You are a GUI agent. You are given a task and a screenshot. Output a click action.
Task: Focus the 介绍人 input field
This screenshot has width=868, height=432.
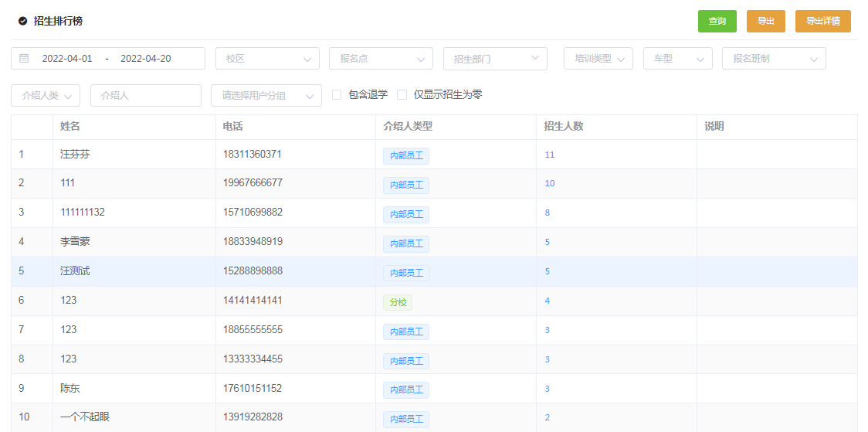tap(146, 95)
